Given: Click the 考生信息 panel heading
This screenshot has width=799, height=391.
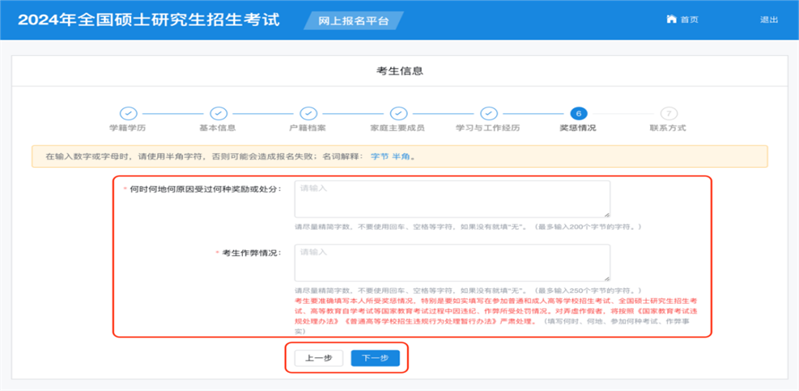Looking at the screenshot, I should (400, 71).
